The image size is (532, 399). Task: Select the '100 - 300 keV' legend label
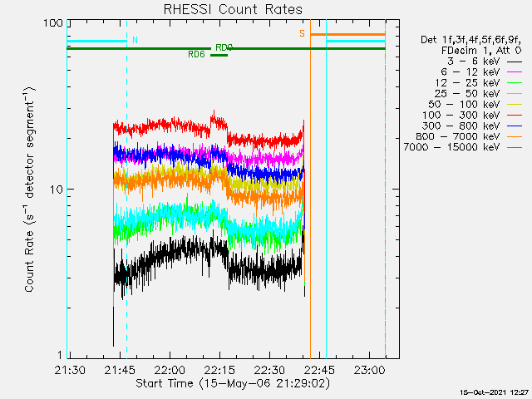[461, 115]
